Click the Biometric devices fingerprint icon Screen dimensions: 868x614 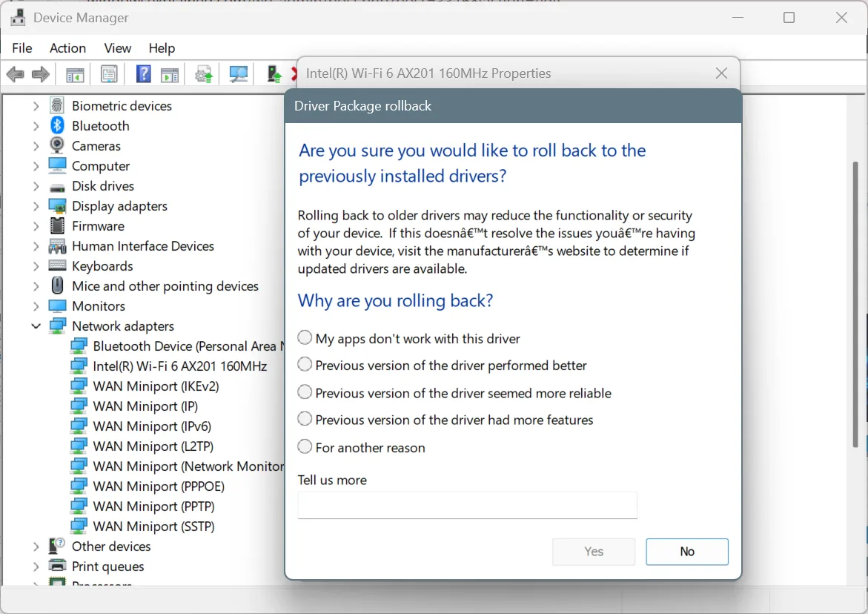[57, 105]
